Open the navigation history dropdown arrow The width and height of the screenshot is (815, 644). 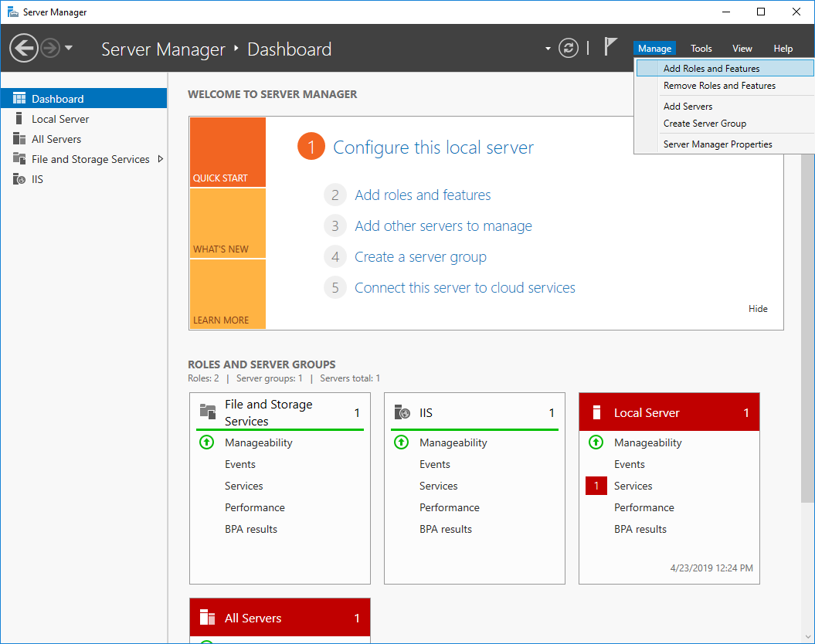[x=69, y=49]
